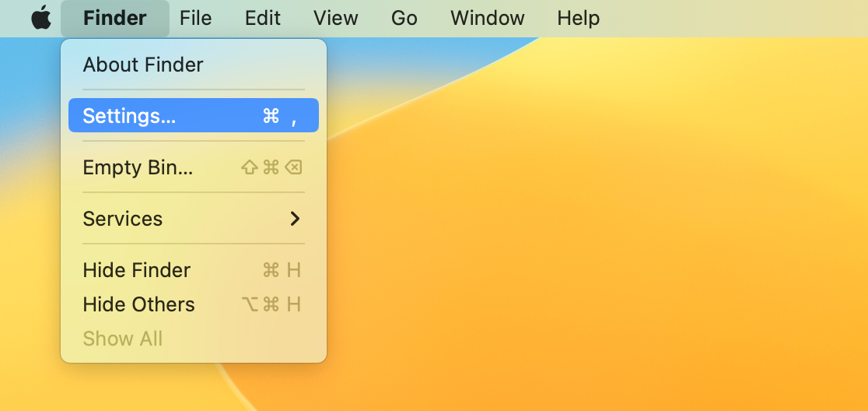Image resolution: width=868 pixels, height=411 pixels.
Task: Choose About Finder
Action: [x=194, y=65]
